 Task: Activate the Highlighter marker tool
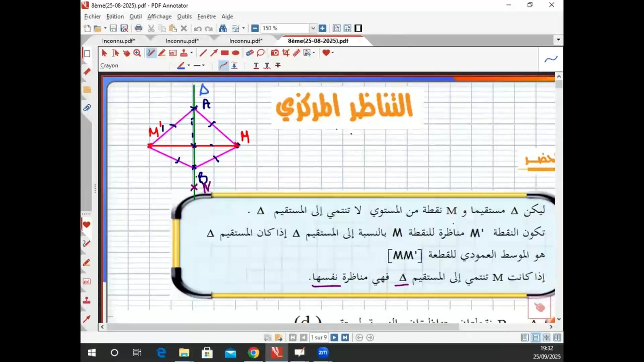click(x=162, y=53)
